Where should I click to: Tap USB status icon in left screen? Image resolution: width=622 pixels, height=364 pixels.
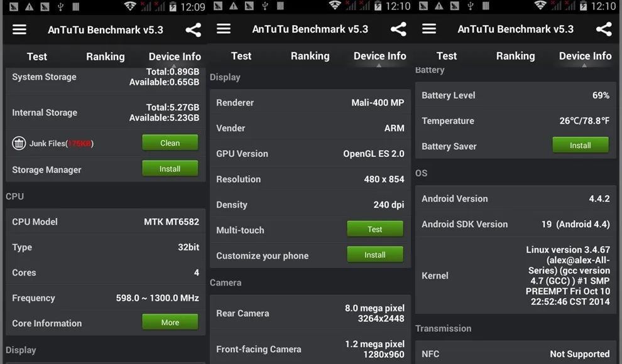tap(60, 7)
